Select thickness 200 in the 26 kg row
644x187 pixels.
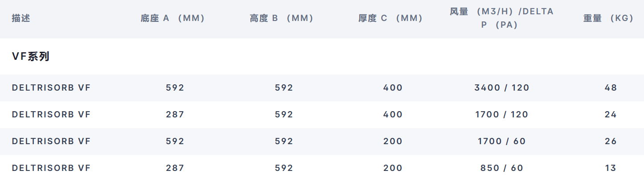393,141
